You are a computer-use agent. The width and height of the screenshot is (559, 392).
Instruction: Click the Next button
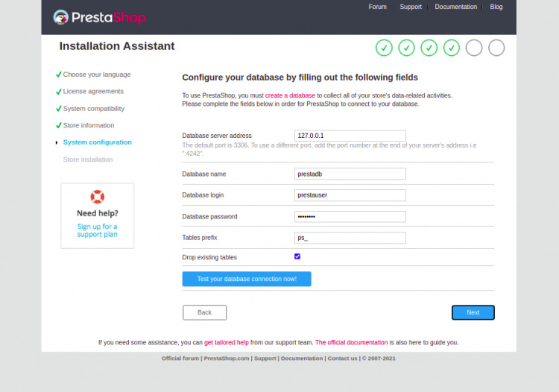click(x=473, y=312)
